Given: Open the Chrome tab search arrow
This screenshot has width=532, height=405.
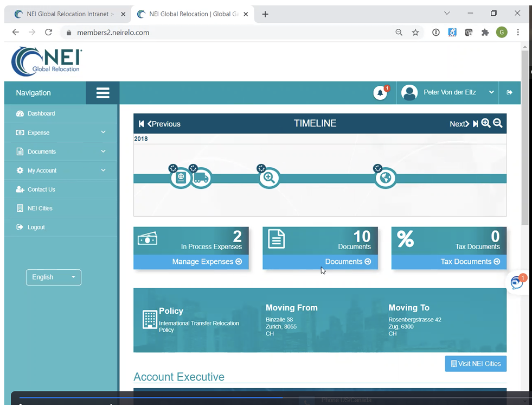Looking at the screenshot, I should tap(447, 13).
